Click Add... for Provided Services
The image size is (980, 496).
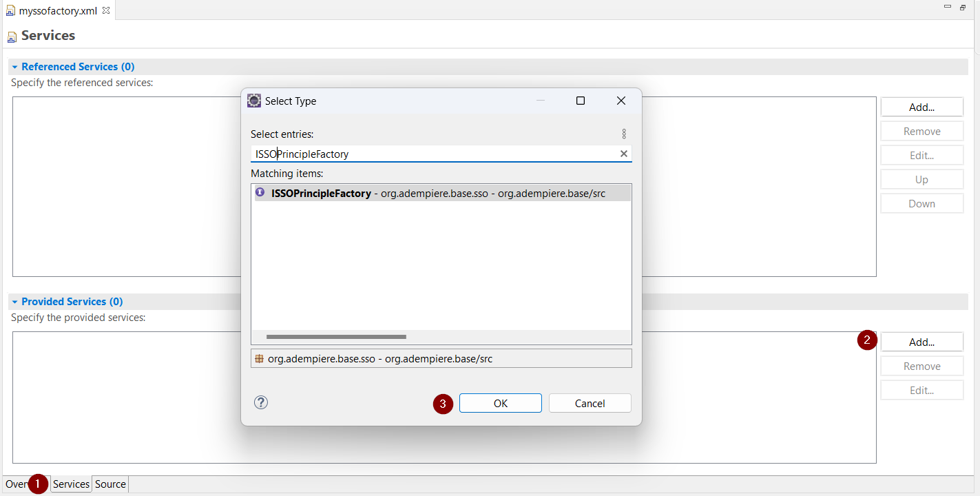tap(921, 342)
